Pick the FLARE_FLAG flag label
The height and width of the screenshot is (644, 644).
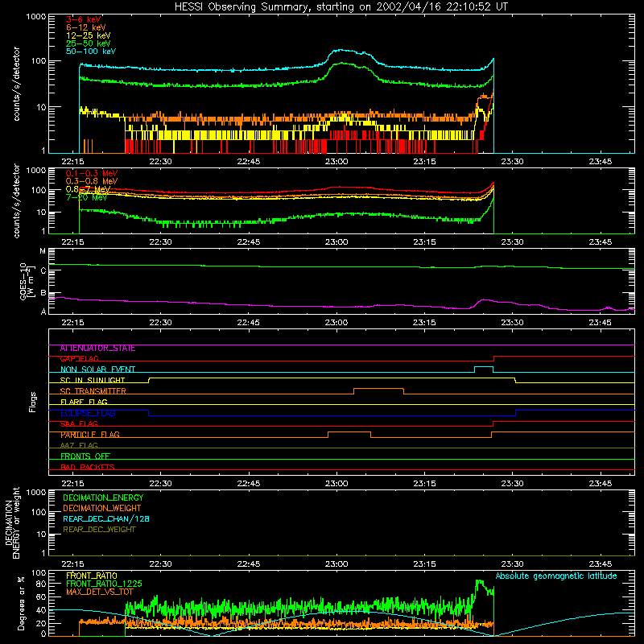point(84,402)
